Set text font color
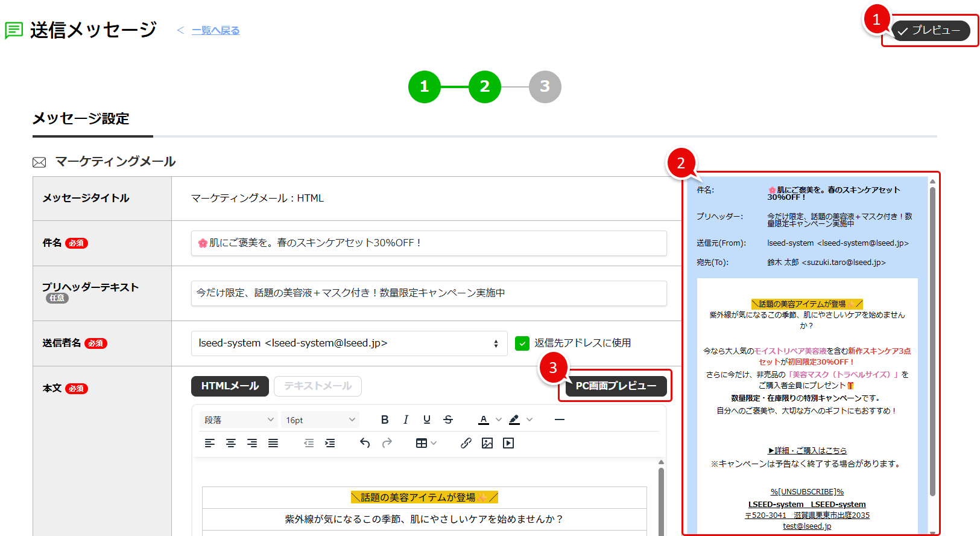980x536 pixels. pyautogui.click(x=484, y=420)
